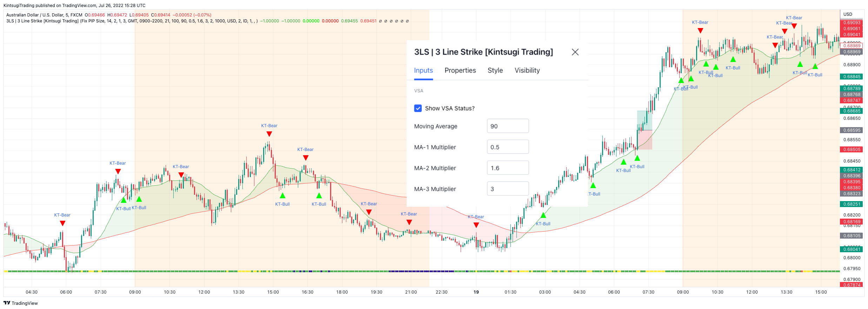Select the Visibility tab
The image size is (868, 309).
point(527,70)
